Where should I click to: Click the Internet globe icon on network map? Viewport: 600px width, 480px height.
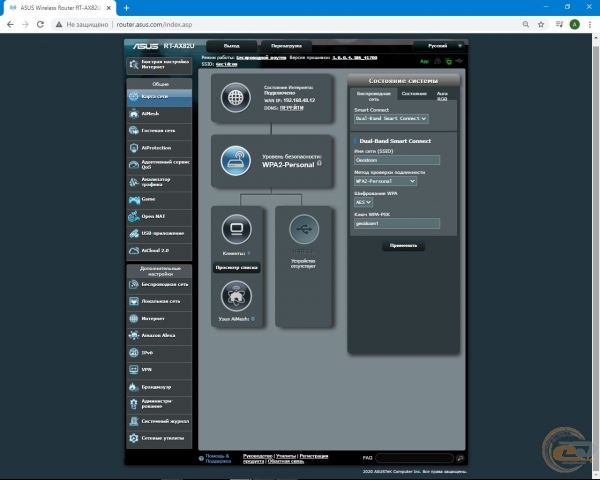click(x=236, y=98)
